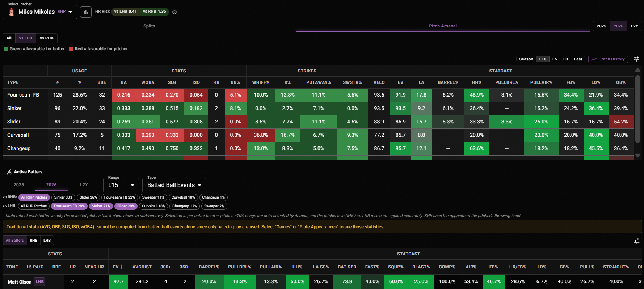Open the Batted Ball Events type dropdown

point(174,185)
